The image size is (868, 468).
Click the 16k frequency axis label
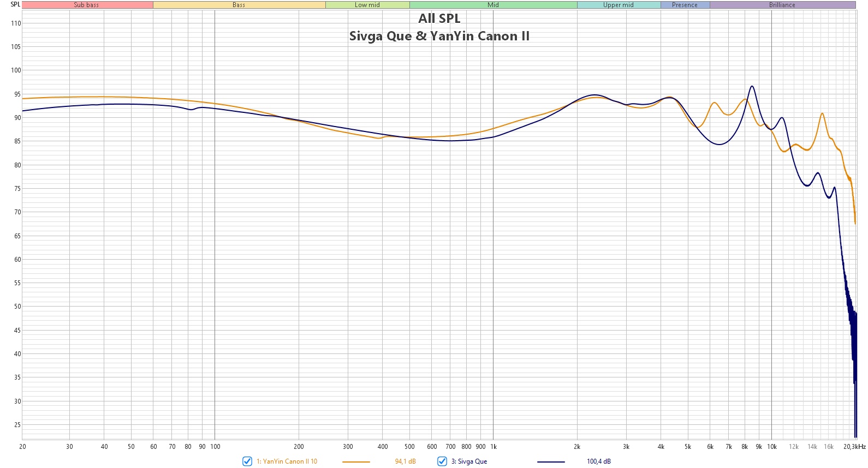(829, 447)
